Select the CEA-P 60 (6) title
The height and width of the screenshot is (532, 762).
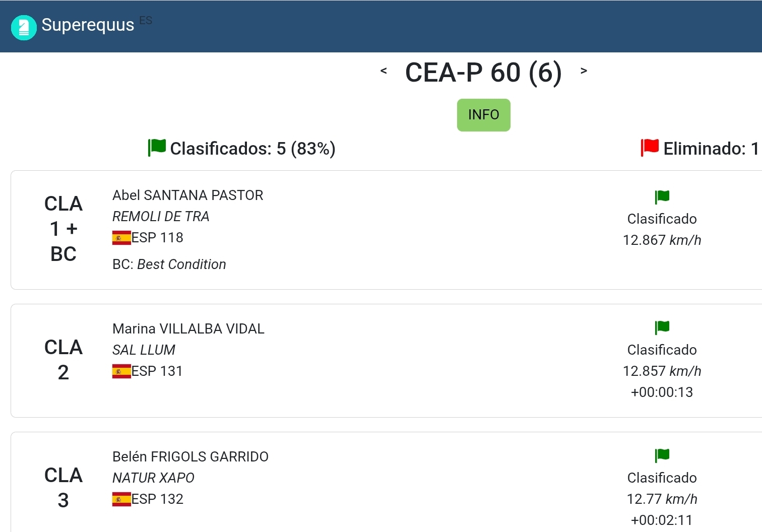pyautogui.click(x=483, y=73)
